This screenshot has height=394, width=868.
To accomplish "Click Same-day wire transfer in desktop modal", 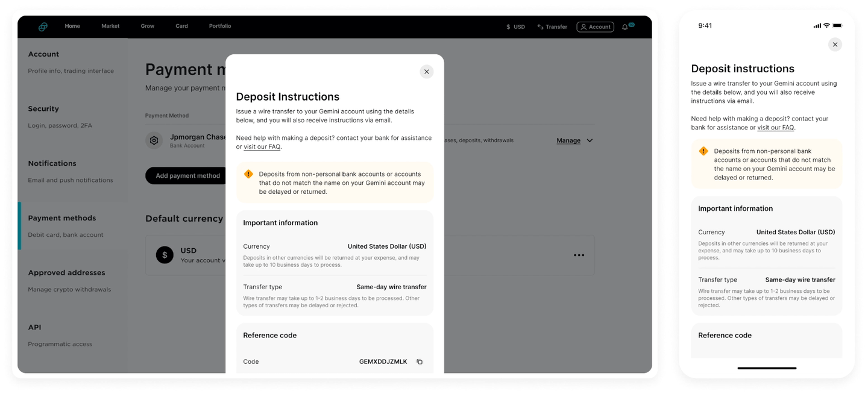I will point(391,287).
